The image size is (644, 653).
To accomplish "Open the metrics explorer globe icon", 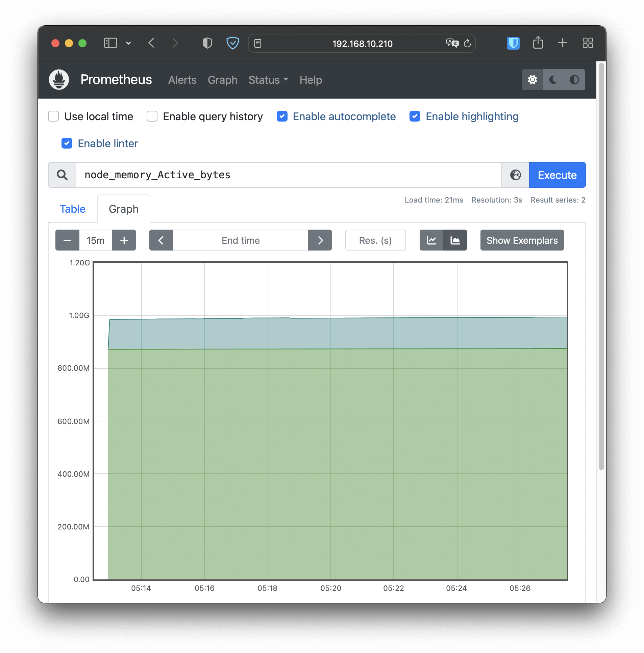I will coord(515,175).
